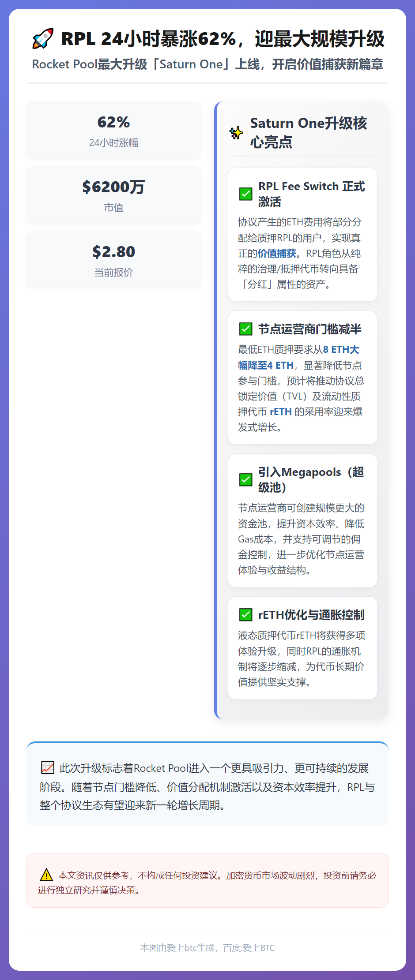
Task: Click the 当前报价 label
Action: click(113, 273)
